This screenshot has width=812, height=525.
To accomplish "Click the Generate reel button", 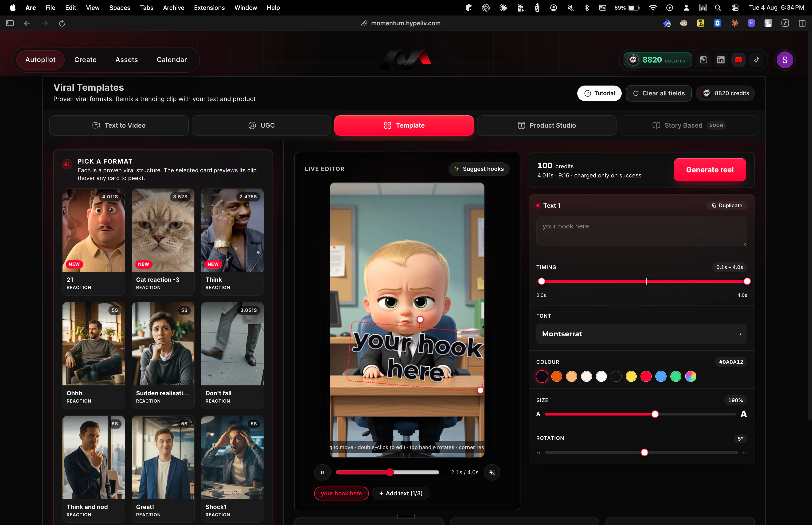I will pos(710,170).
